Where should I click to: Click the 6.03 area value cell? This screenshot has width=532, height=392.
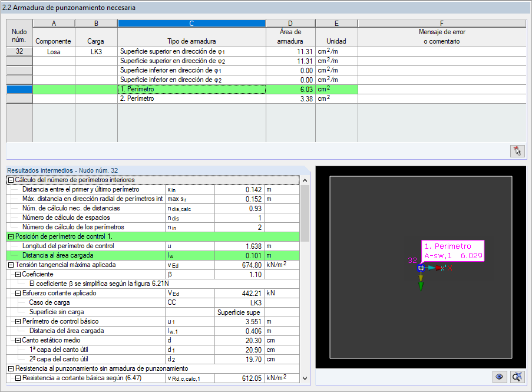(290, 89)
